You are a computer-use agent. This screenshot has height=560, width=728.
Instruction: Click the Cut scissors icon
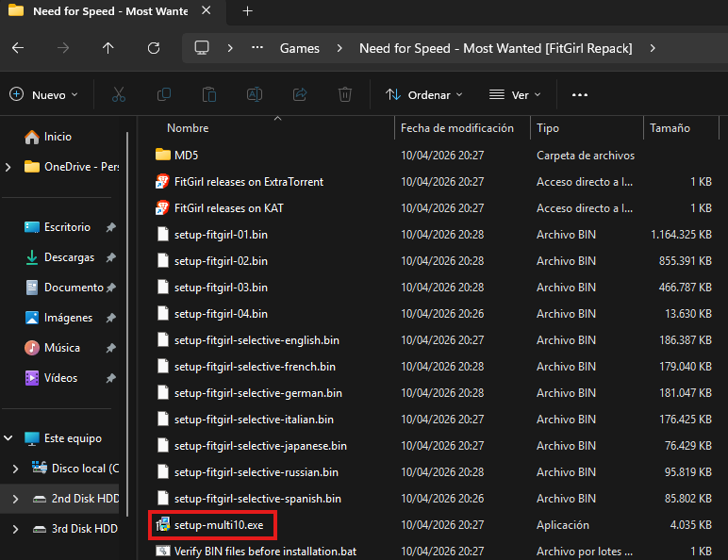coord(119,94)
